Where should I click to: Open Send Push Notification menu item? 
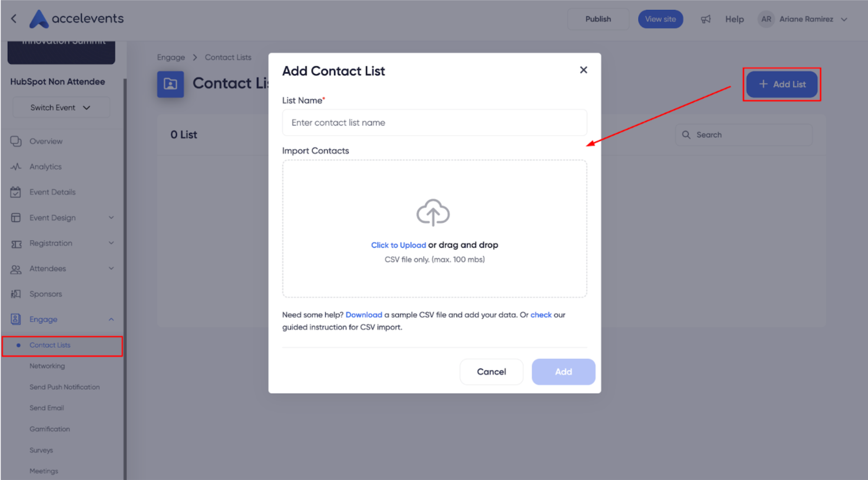pos(65,387)
